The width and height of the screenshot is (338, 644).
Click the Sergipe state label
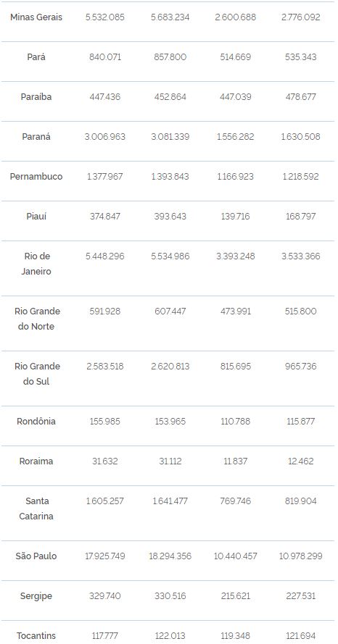pyautogui.click(x=36, y=596)
